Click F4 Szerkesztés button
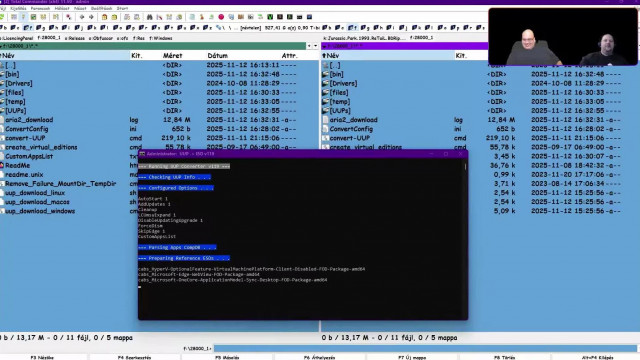The image size is (640, 360). [x=134, y=357]
